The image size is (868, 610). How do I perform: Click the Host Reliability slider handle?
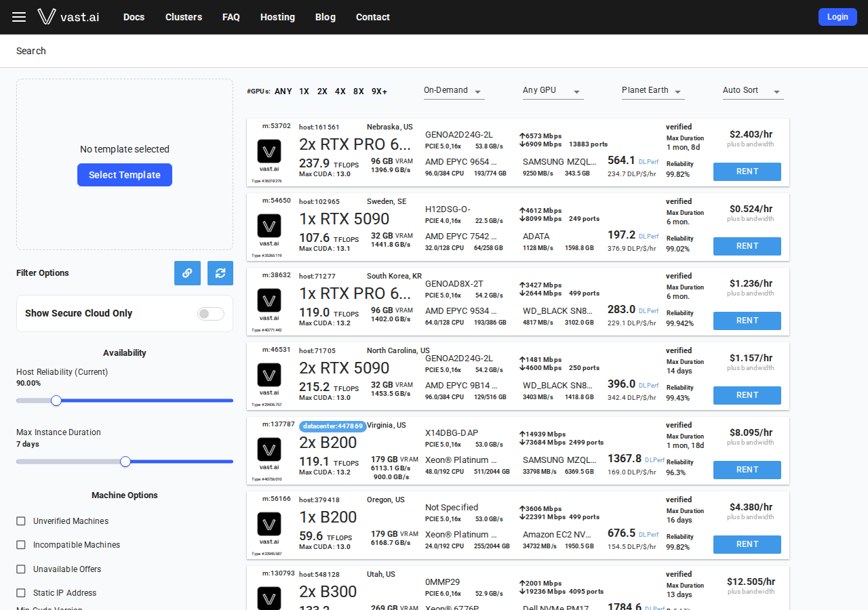click(x=56, y=401)
